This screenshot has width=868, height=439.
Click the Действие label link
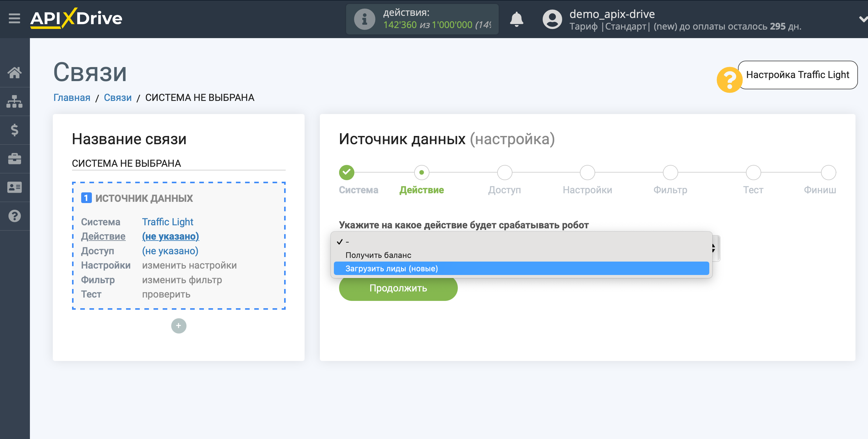click(103, 236)
